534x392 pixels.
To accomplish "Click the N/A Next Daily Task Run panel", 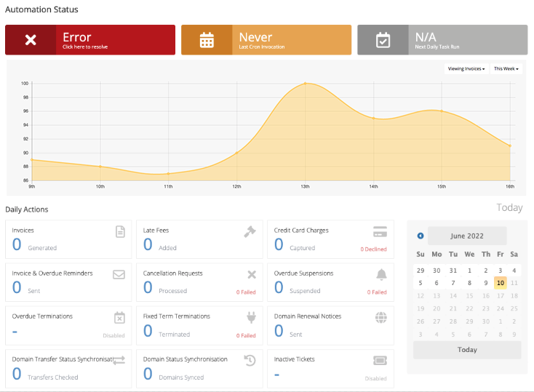I will 442,40.
